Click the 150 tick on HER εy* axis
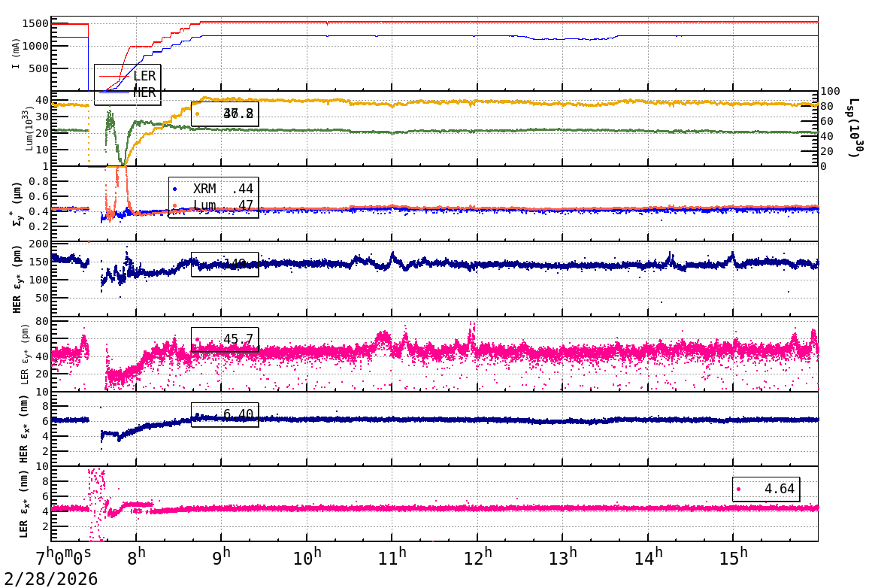The height and width of the screenshot is (588, 872). click(39, 262)
